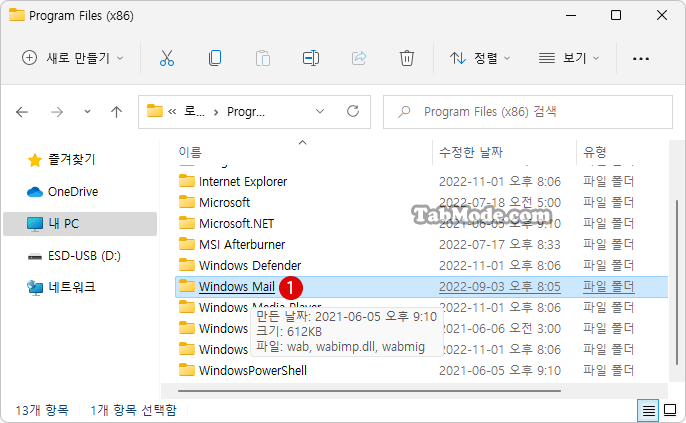Click the search magnifier icon
Image resolution: width=686 pixels, height=423 pixels.
(404, 112)
